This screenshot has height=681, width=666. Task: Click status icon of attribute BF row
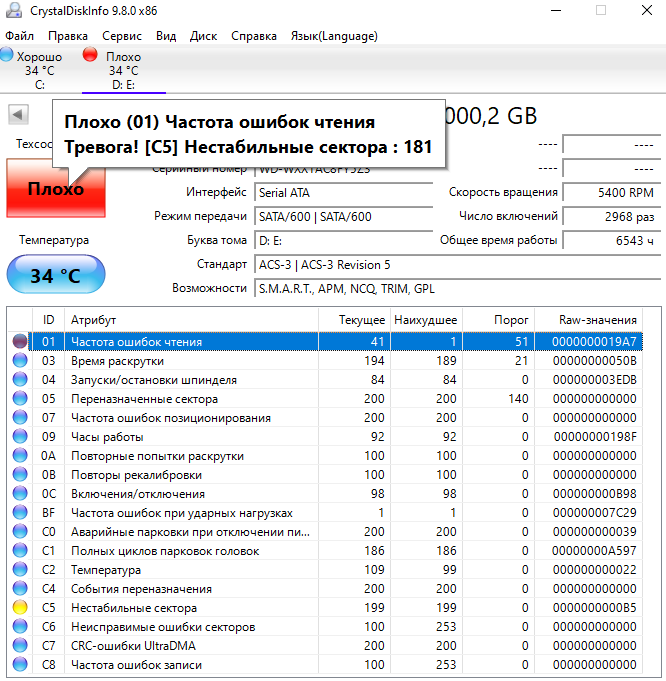point(20,512)
